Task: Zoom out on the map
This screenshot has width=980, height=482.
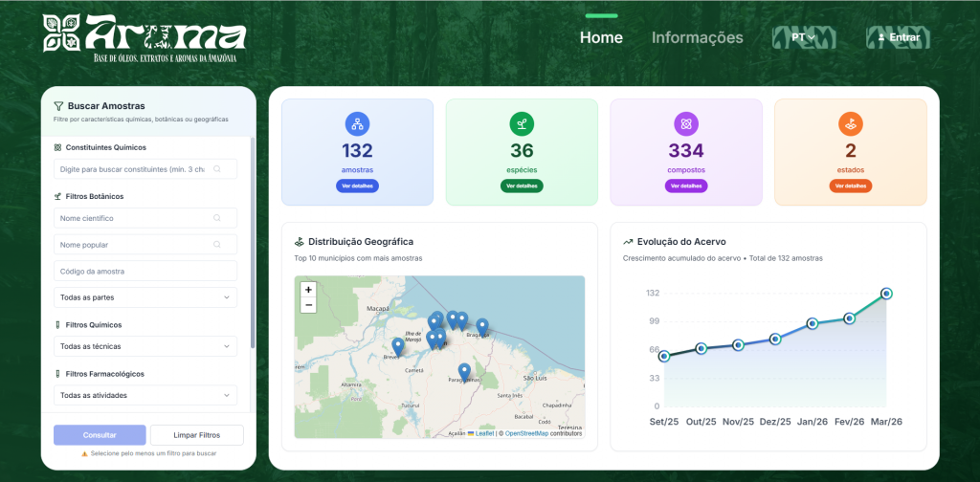Action: [308, 305]
